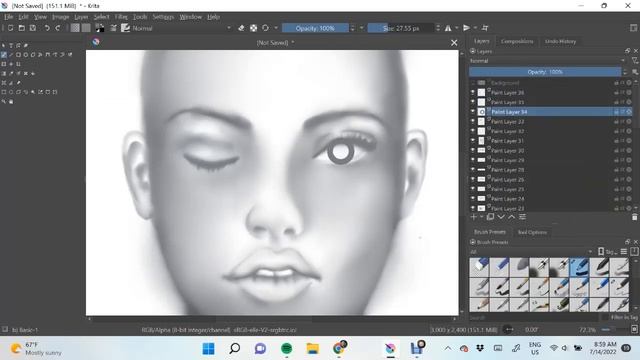Screen dimensions: 640x360
Task: Toggle visibility of Paint Layer 31
Action: [x=473, y=141]
